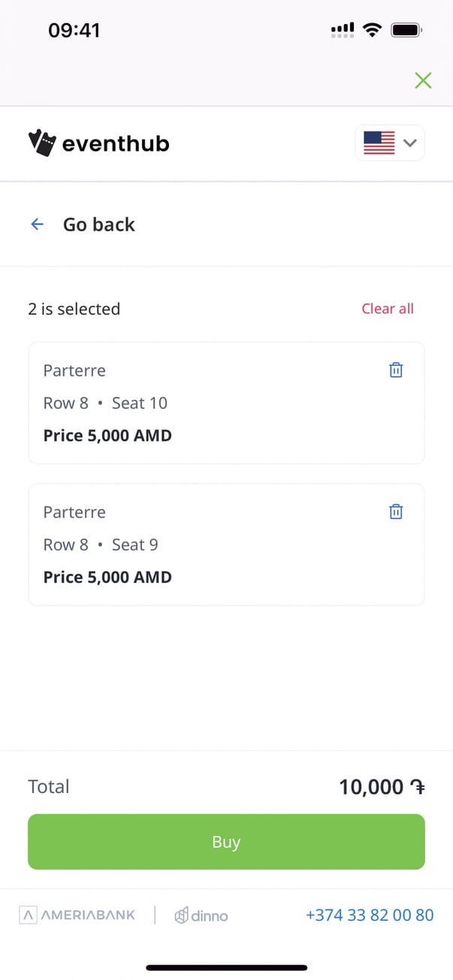The image size is (453, 980).
Task: Tap the US flag language icon
Action: click(x=379, y=143)
